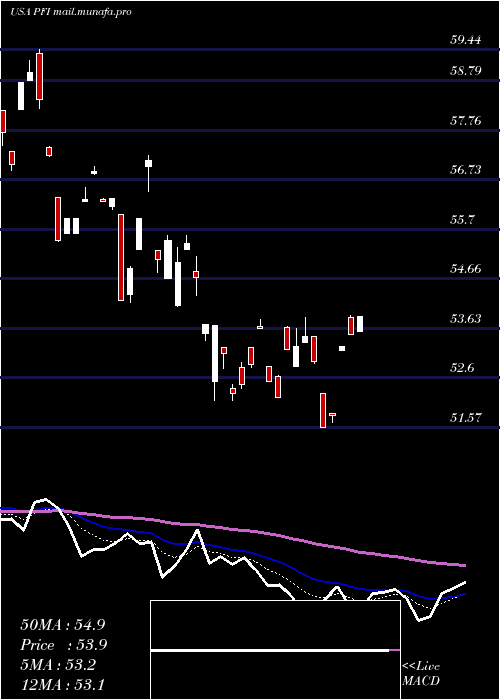
Task: Click the 58.79 price level label
Action: [x=466, y=71]
